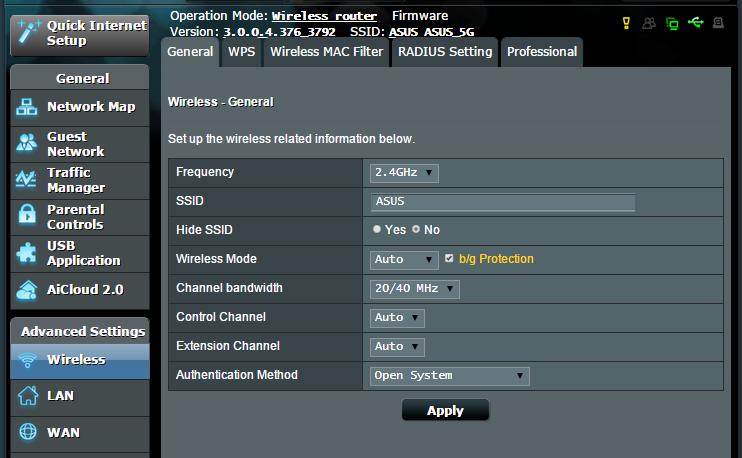Click the SSID input field

click(x=503, y=202)
